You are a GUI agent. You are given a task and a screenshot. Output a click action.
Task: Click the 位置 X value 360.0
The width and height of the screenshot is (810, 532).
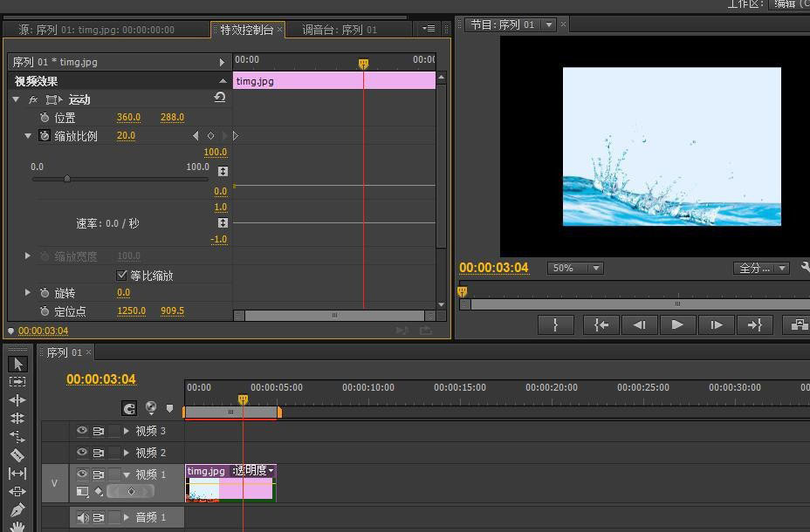[x=128, y=118]
